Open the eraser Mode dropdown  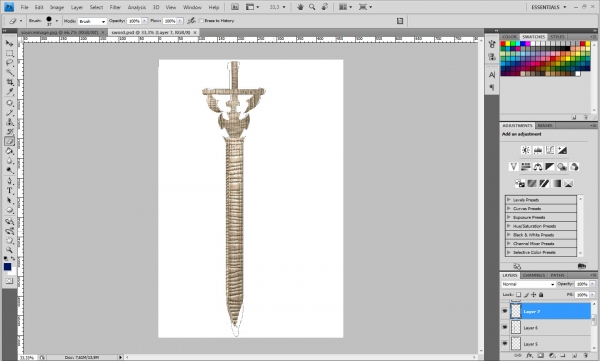92,21
